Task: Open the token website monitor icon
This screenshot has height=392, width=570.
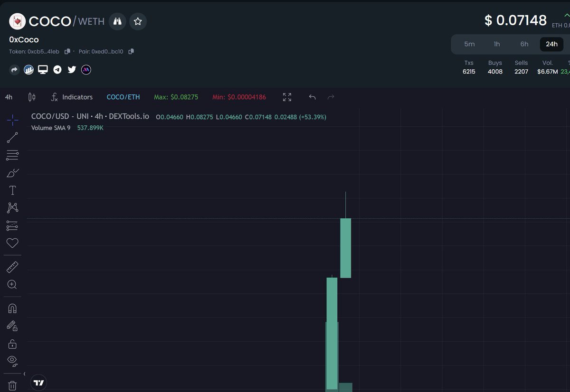Action: tap(43, 70)
